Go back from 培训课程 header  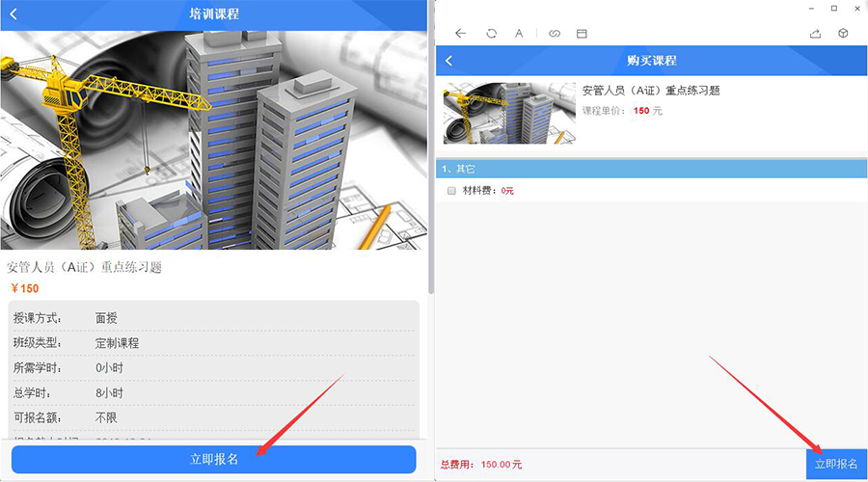pos(14,14)
